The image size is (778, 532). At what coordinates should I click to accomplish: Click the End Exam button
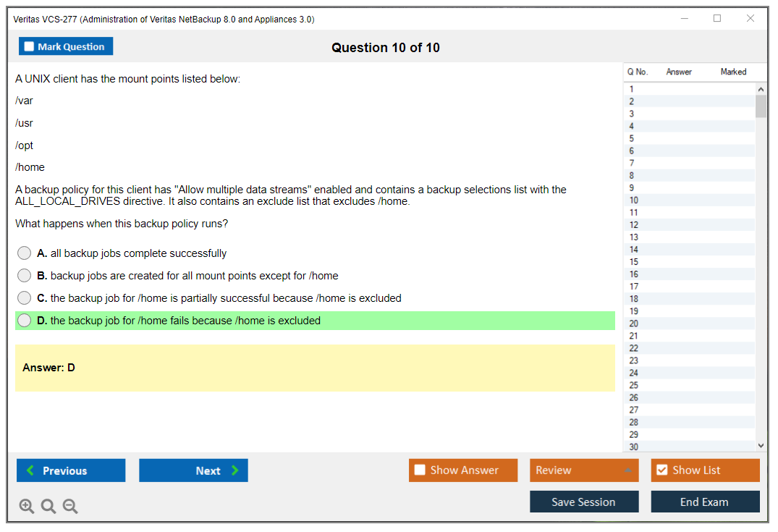pos(704,502)
